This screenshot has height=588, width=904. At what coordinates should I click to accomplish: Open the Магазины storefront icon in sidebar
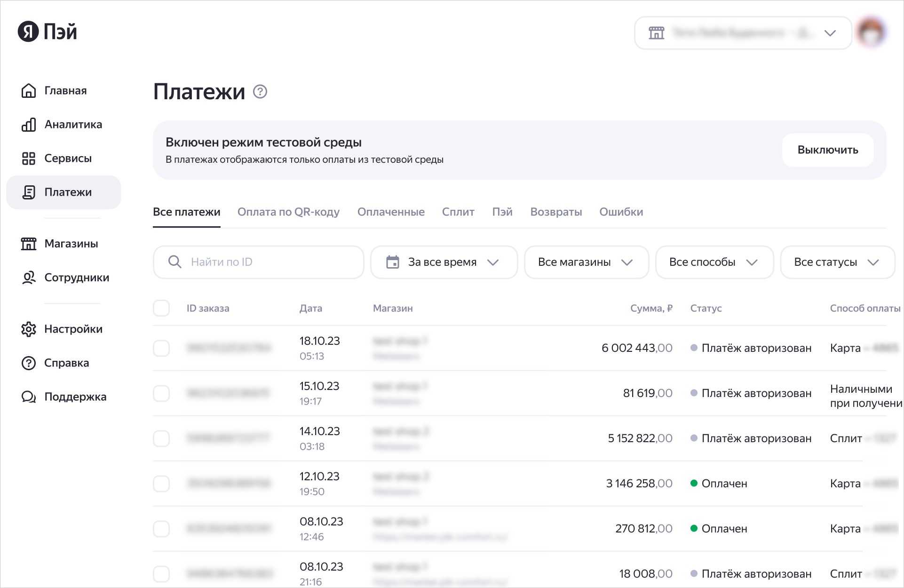pyautogui.click(x=29, y=244)
